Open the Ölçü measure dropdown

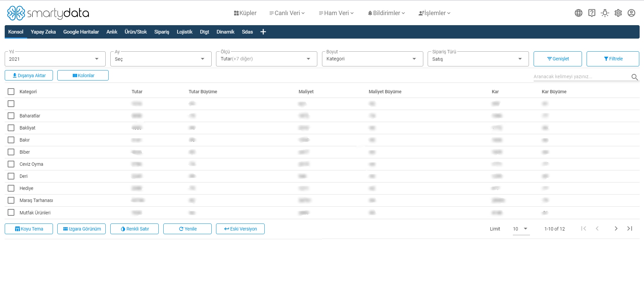coord(267,59)
